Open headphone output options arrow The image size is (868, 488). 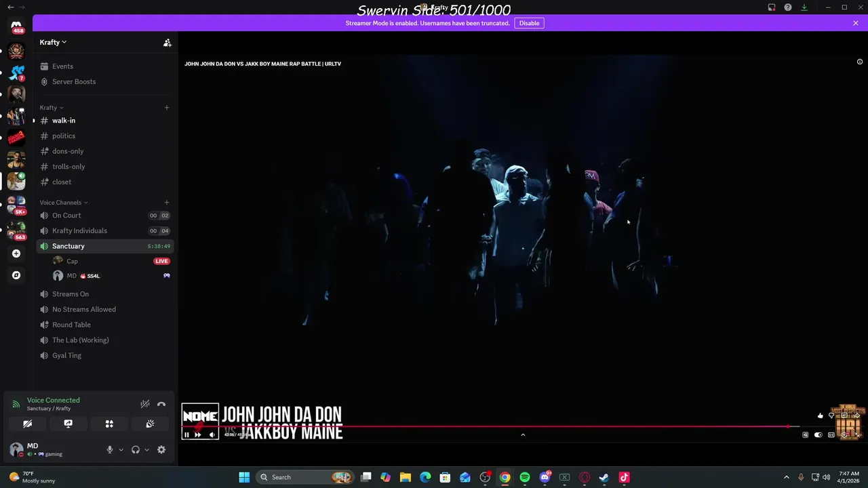point(146,449)
